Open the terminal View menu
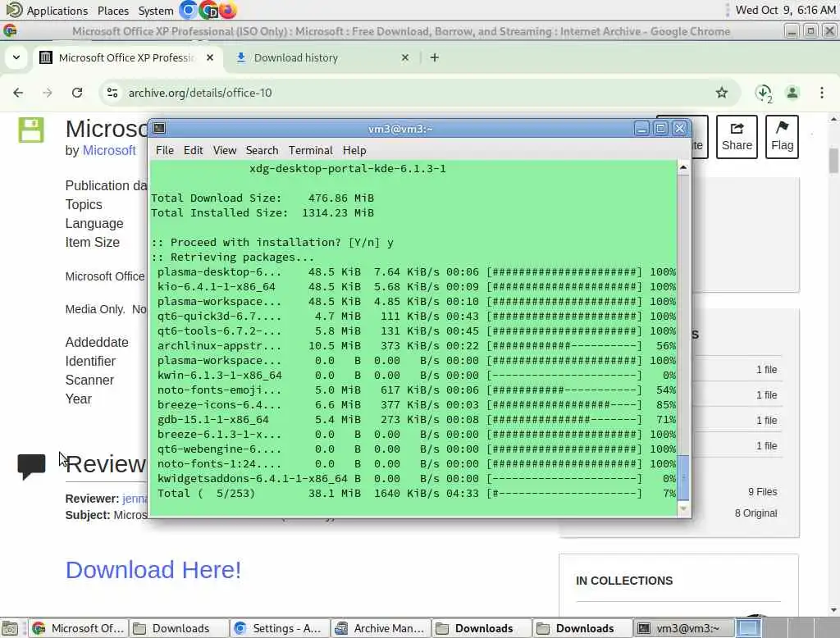 [x=225, y=151]
